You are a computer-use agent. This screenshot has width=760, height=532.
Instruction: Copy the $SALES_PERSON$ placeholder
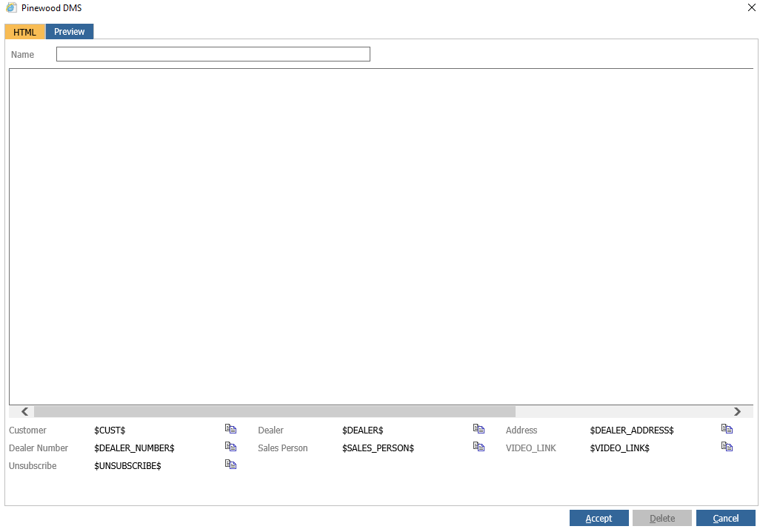[x=479, y=447]
